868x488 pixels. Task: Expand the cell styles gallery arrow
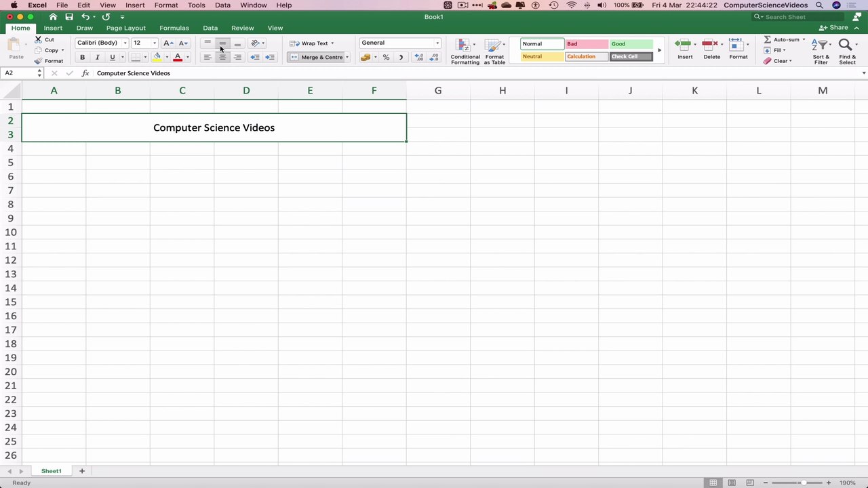point(659,50)
